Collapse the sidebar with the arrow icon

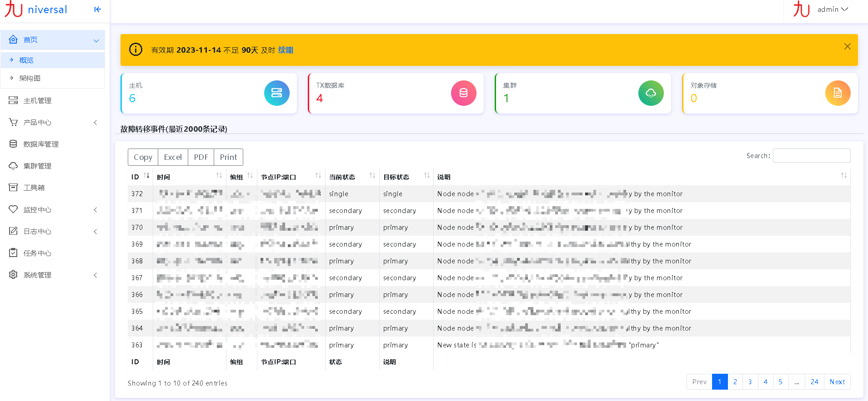click(97, 10)
